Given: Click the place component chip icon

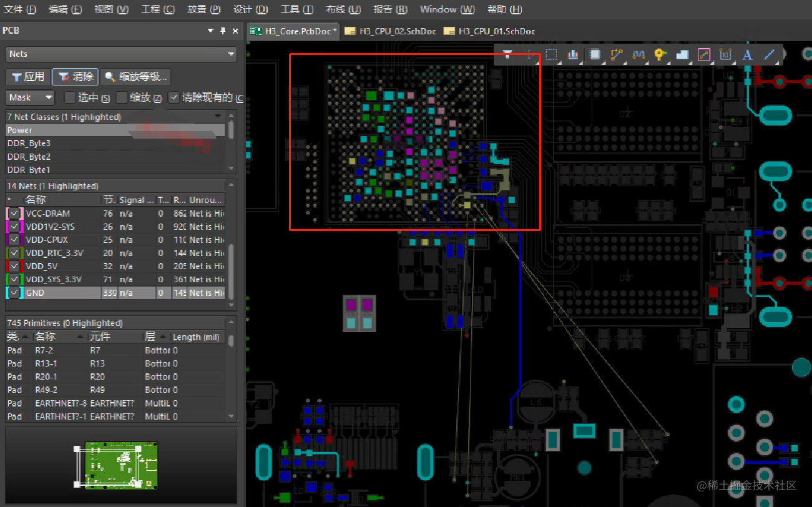Looking at the screenshot, I should tap(595, 54).
